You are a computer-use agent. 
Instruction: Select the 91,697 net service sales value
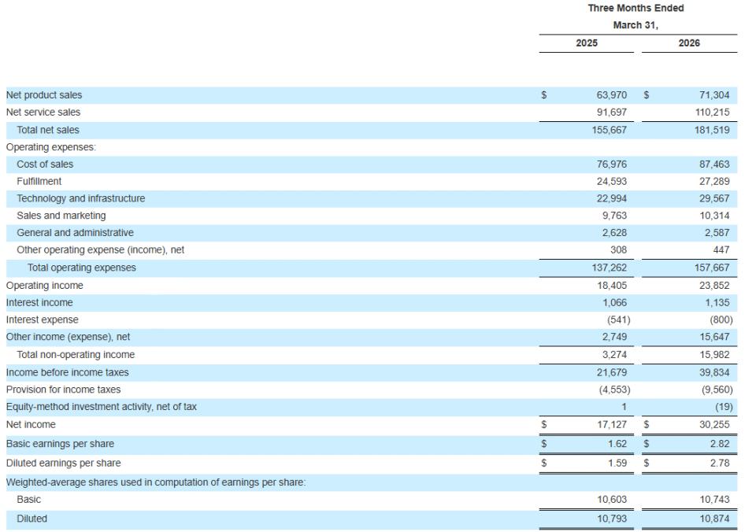[611, 113]
